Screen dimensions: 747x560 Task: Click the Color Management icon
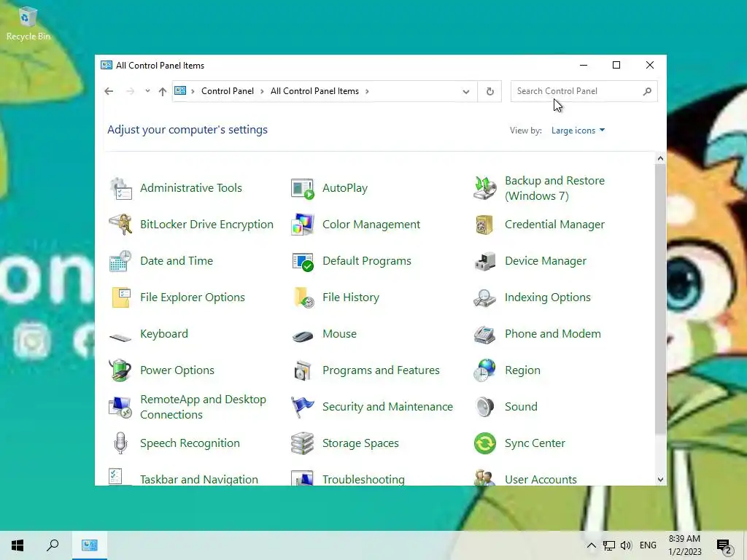303,225
